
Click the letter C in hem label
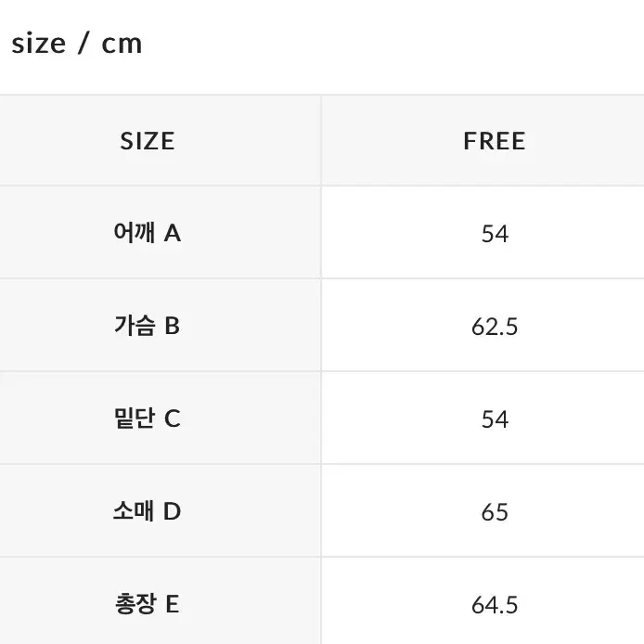(173, 419)
